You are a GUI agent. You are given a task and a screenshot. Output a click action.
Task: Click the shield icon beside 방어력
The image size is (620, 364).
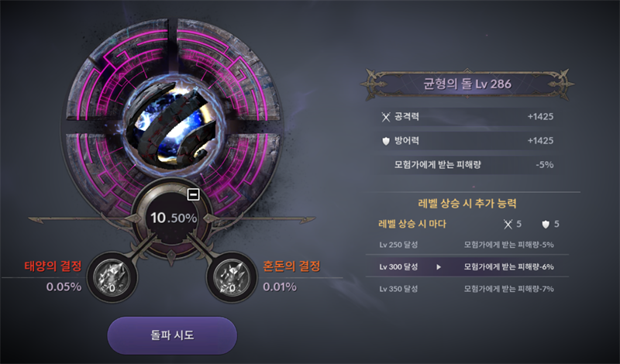(386, 141)
